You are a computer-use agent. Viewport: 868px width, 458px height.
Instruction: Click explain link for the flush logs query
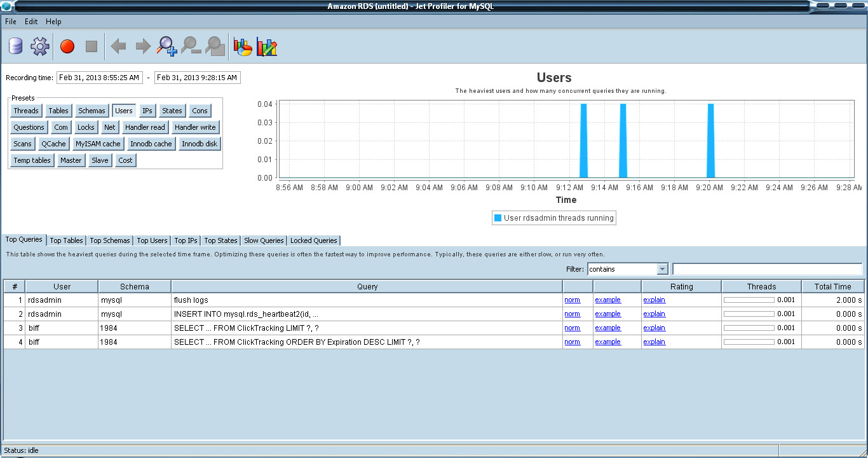[654, 300]
